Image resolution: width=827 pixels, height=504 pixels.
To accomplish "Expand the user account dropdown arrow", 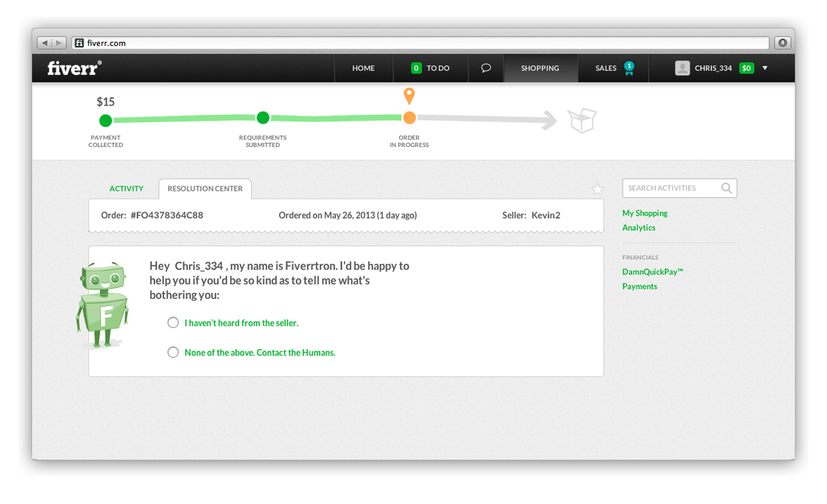I will click(765, 68).
